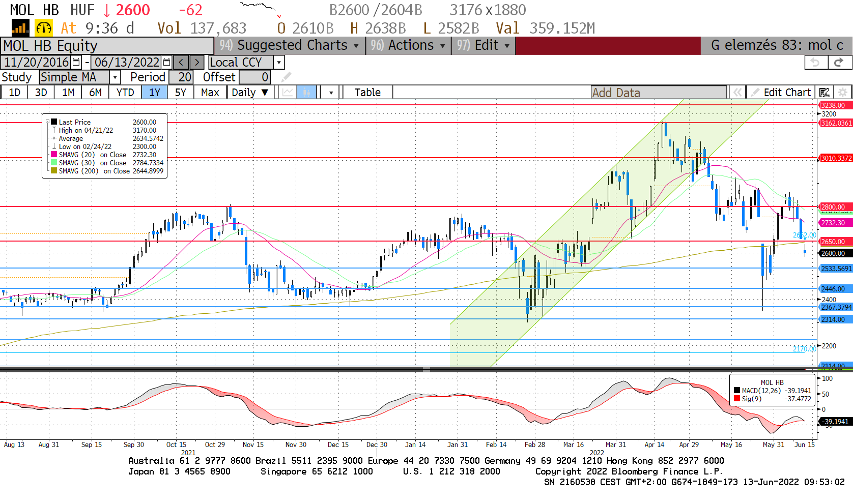Click the High marker icon in the legend

[54, 130]
